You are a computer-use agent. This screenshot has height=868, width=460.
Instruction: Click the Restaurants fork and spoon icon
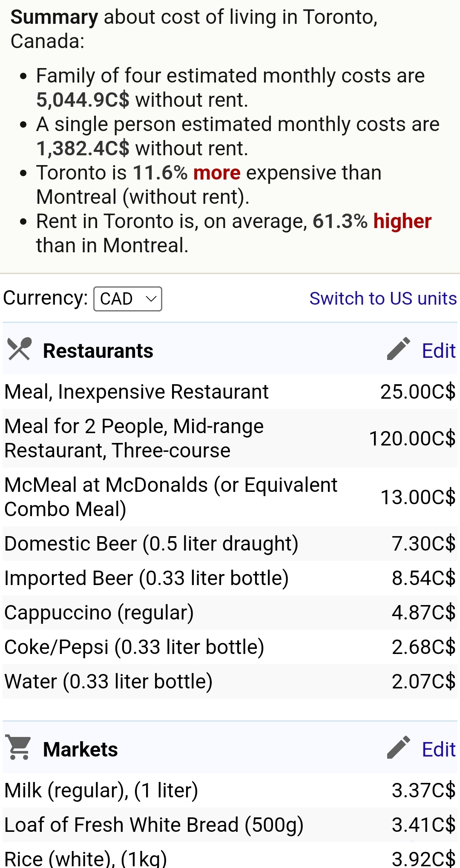20,349
